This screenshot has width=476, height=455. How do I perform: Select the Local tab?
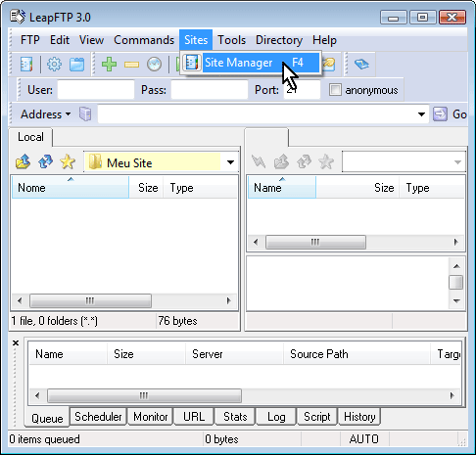(x=30, y=137)
